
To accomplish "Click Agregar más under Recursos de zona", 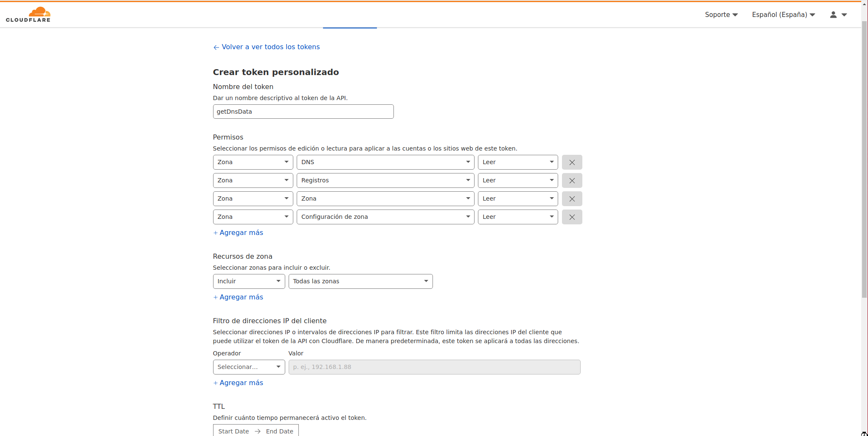I will coord(238,297).
